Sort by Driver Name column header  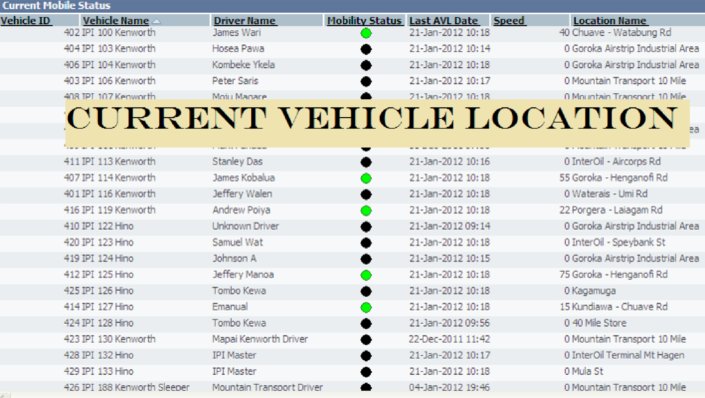pos(245,21)
